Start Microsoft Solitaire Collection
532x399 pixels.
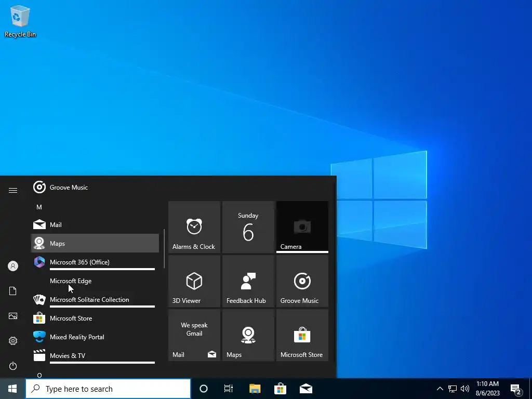[95, 300]
